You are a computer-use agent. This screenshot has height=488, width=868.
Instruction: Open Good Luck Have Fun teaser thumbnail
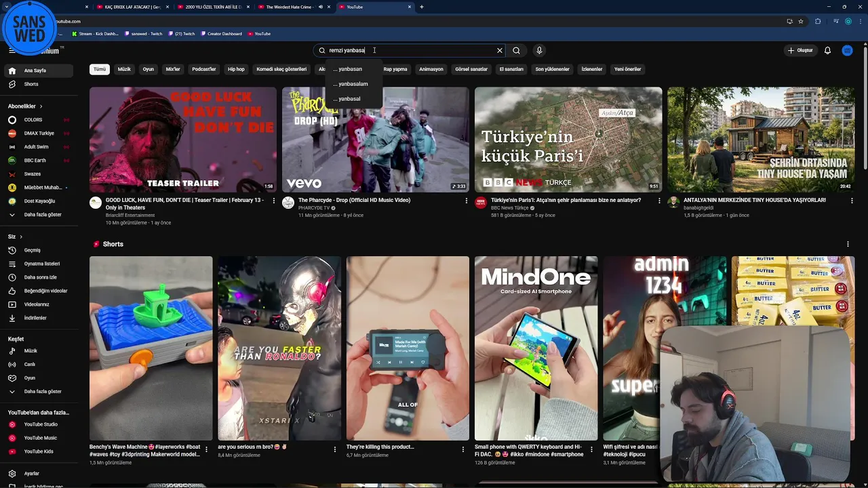[183, 140]
